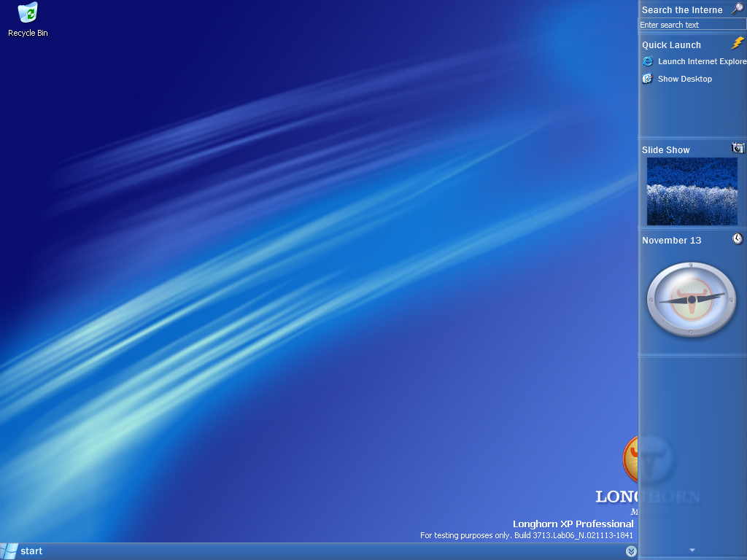Click the analog clock face in sidebar
This screenshot has width=747, height=560.
point(692,300)
